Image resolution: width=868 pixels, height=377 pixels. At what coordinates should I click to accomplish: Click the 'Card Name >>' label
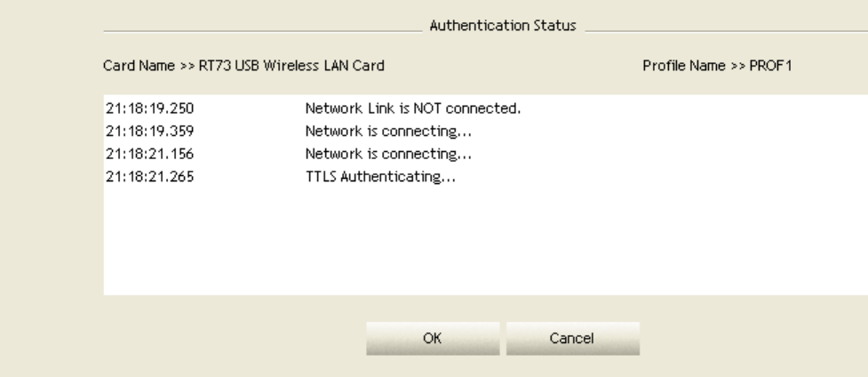tap(136, 65)
